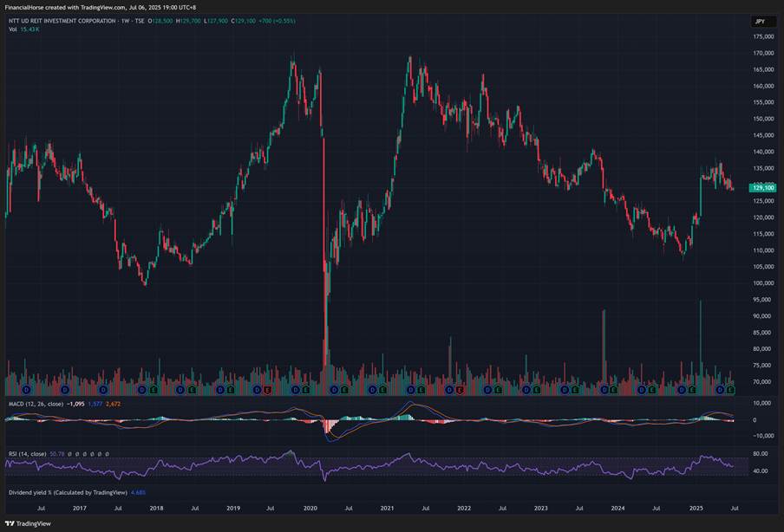Click the rightmost earnings E marker
This screenshot has width=784, height=532.
pyautogui.click(x=730, y=391)
